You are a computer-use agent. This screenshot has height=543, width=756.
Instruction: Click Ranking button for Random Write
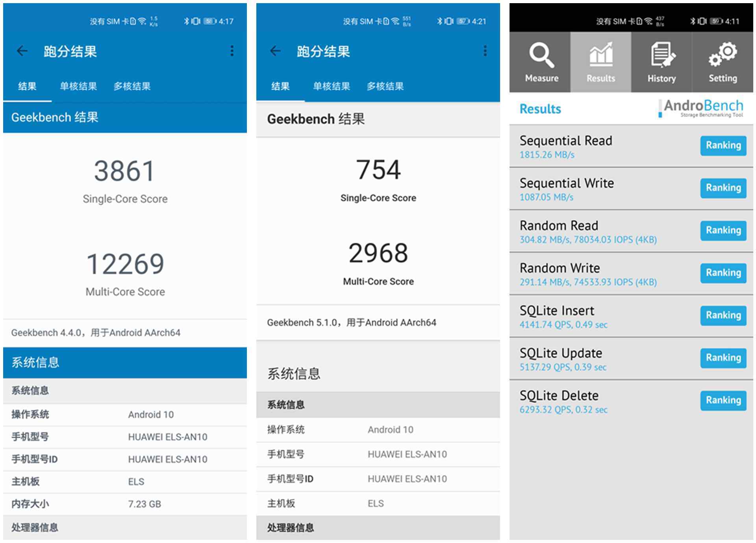(x=723, y=273)
